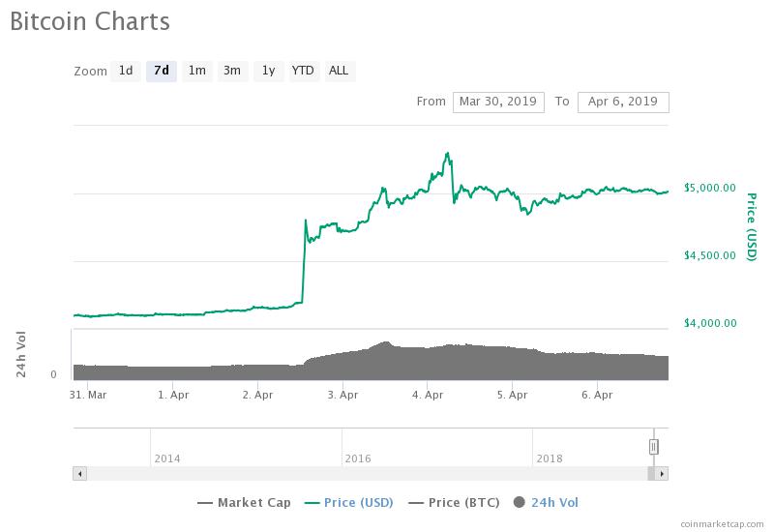Click the coinmarketcap.com credit

tap(722, 524)
